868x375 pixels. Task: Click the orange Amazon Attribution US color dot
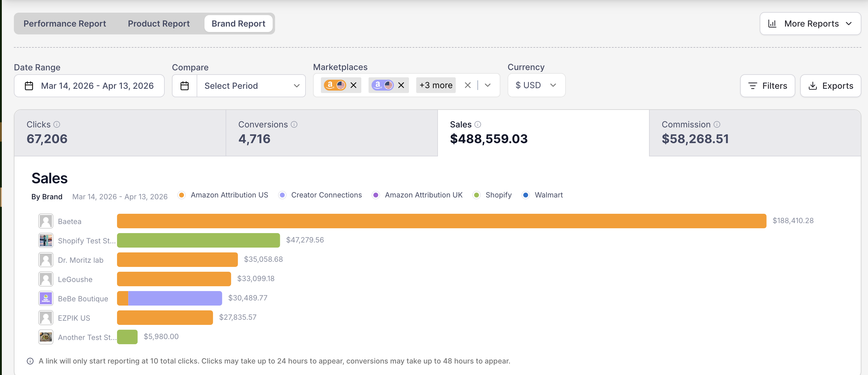tap(182, 195)
